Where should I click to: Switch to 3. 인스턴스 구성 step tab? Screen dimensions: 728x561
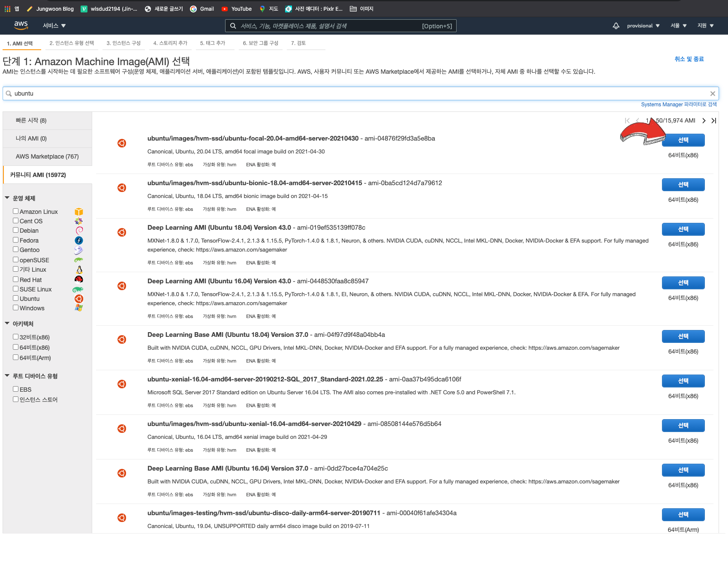[123, 43]
